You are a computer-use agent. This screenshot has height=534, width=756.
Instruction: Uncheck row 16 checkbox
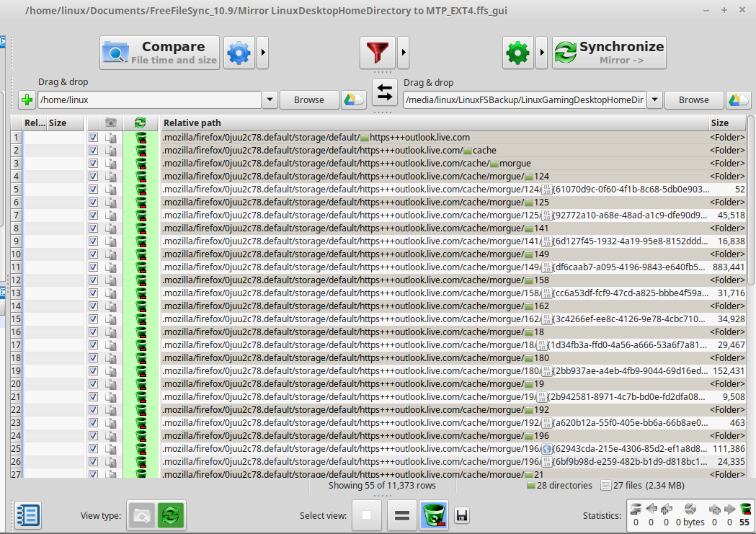coord(93,332)
